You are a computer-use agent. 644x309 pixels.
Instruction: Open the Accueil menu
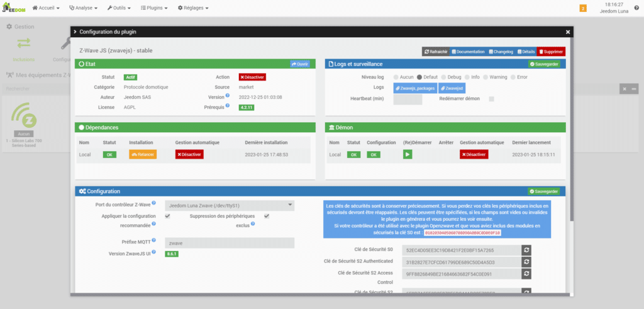click(45, 8)
